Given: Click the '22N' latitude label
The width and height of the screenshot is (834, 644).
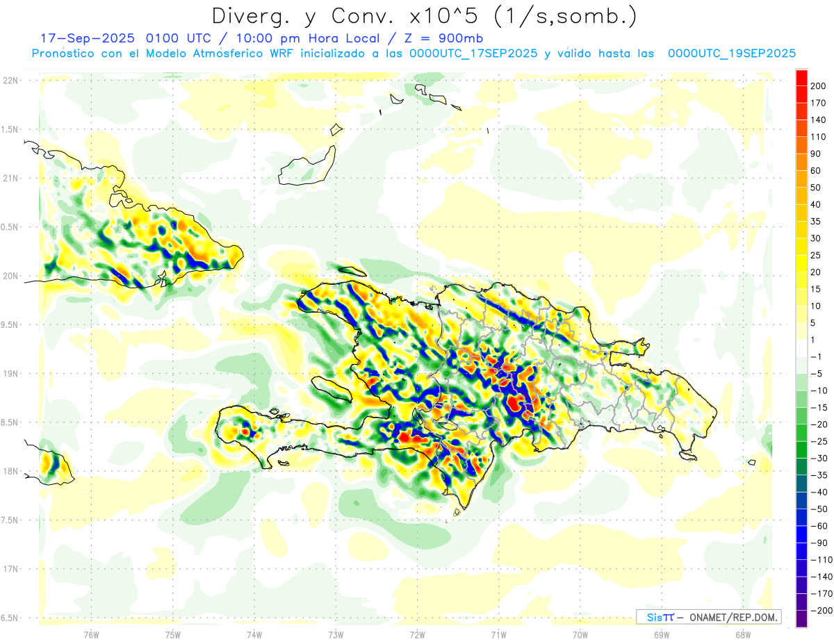Looking at the screenshot, I should 10,81.
